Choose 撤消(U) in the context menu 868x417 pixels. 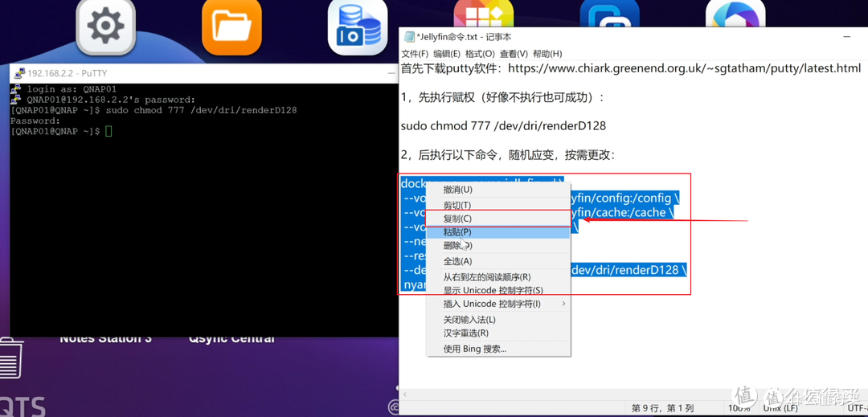point(498,190)
